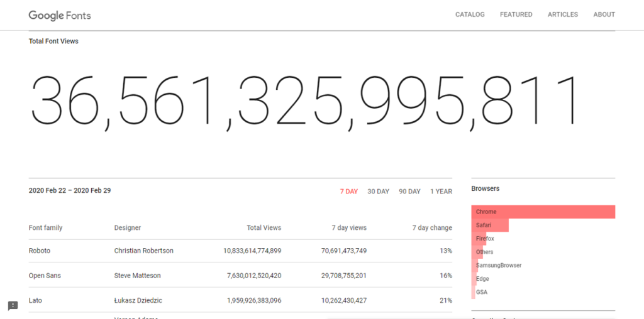Click the Total Views column header
644x319 pixels.
(x=264, y=227)
